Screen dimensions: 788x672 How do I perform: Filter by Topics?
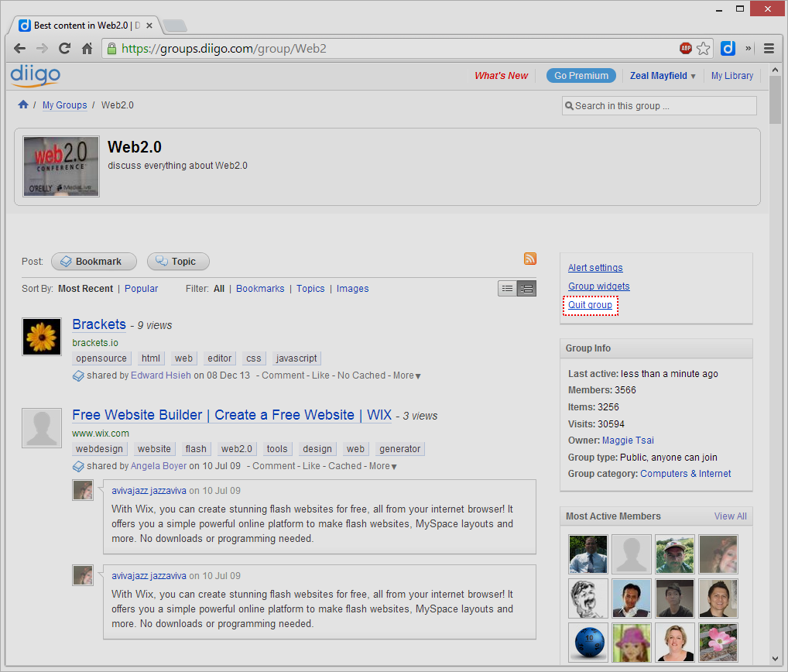pyautogui.click(x=310, y=289)
